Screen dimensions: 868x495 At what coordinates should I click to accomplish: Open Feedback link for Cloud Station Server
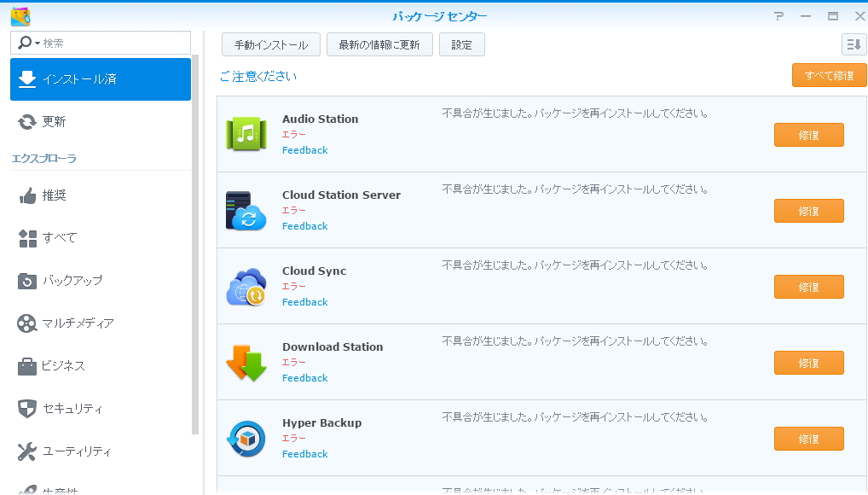pyautogui.click(x=304, y=226)
